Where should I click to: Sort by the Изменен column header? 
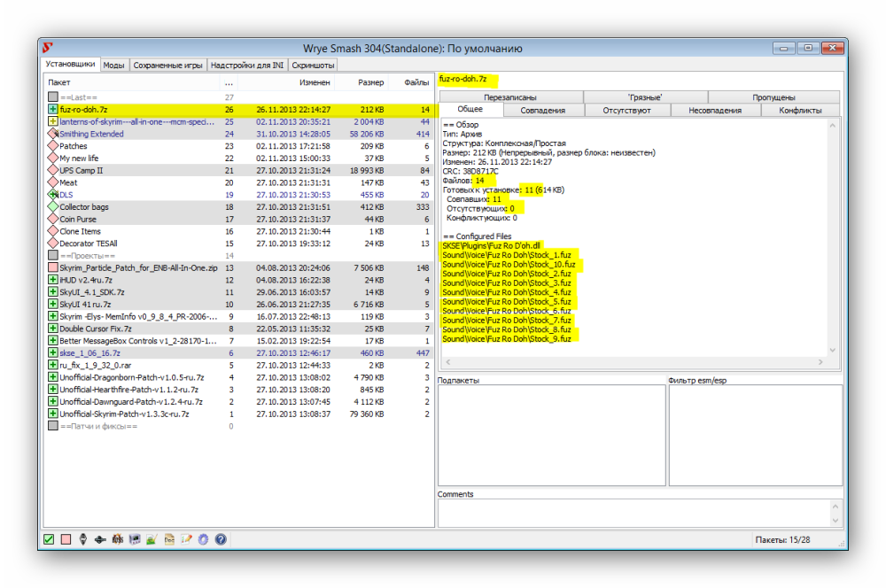pos(286,82)
